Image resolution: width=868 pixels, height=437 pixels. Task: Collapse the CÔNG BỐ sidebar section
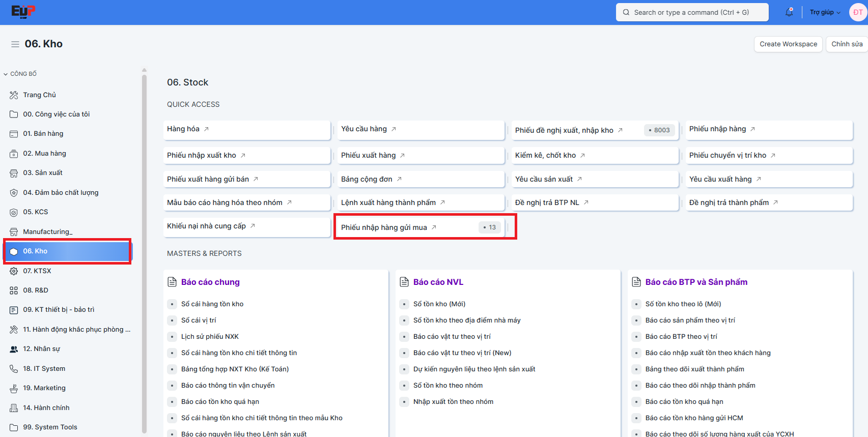coord(6,74)
